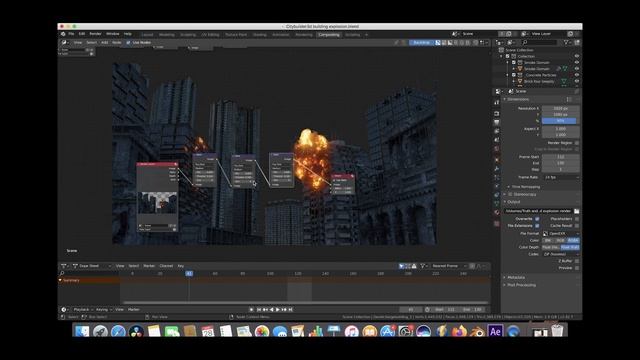Select Scene Collection in the outliner
Viewport: 640px width, 360px height.
point(519,50)
